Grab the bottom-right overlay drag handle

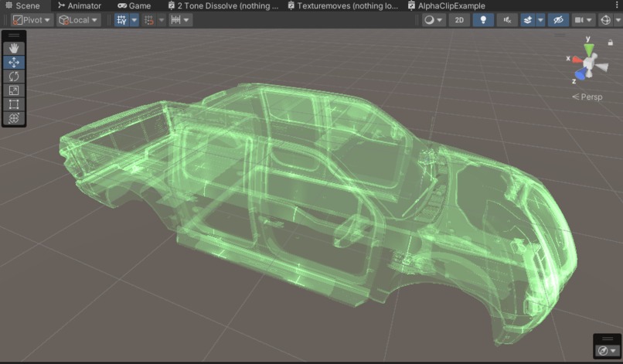tap(608, 339)
